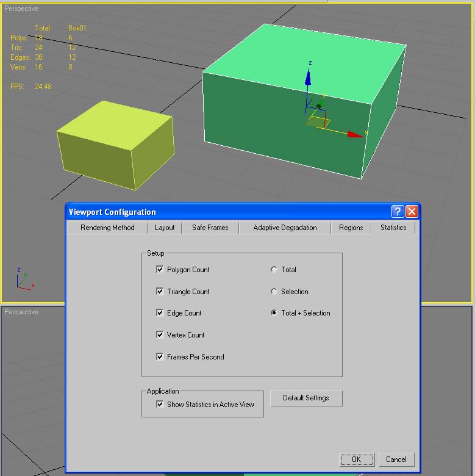Uncheck the Triangle Count option
Screen dimensions: 475x476
(x=160, y=291)
